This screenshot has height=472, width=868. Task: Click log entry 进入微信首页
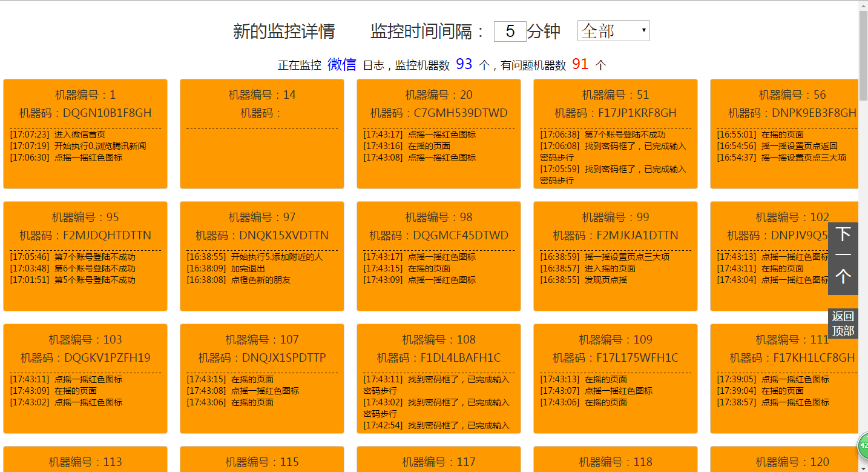tap(80, 135)
